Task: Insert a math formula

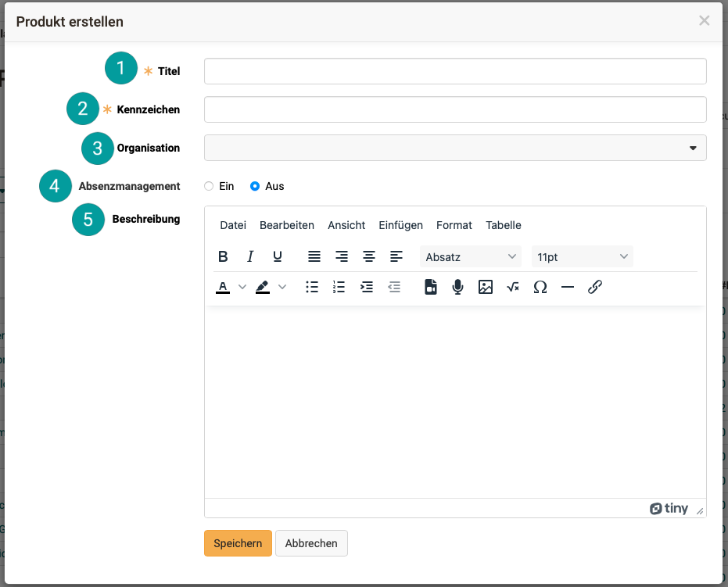Action: point(513,287)
